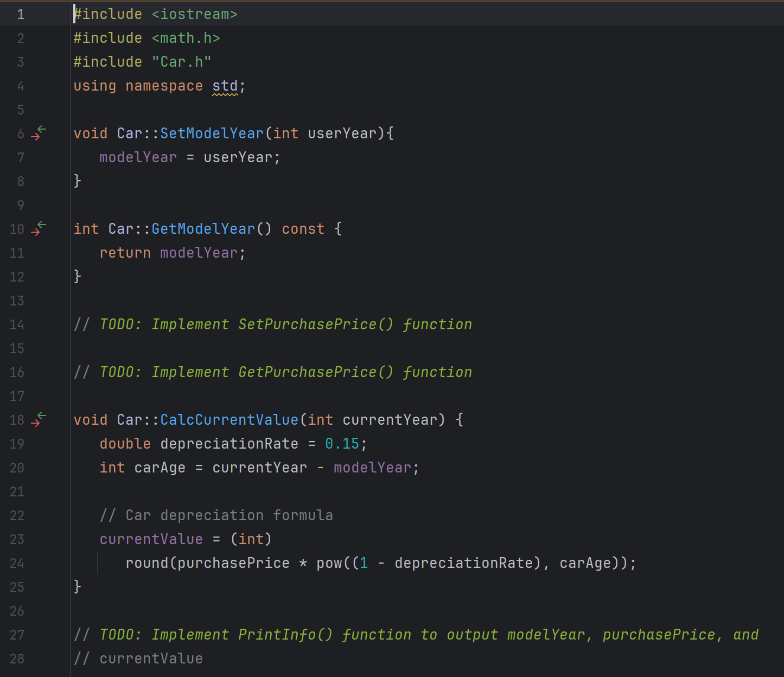The image size is (784, 677).
Task: Select the 0.15 numeric literal
Action: tap(342, 443)
